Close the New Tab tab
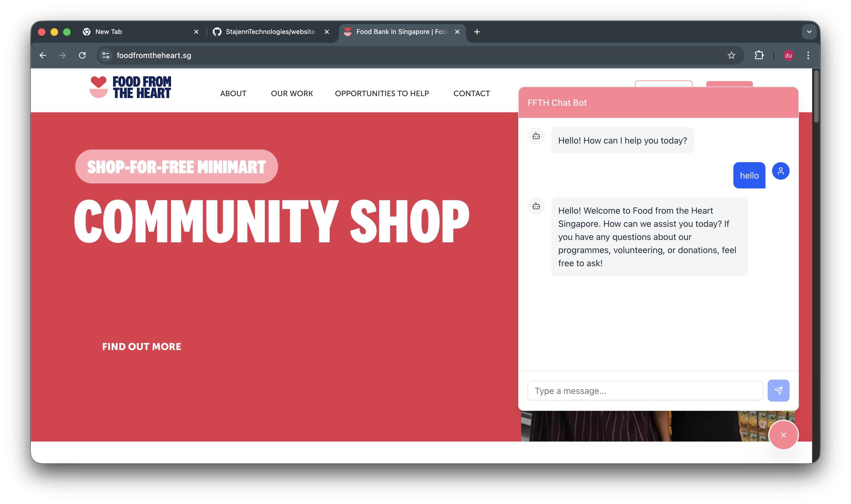Image resolution: width=851 pixels, height=504 pixels. [196, 31]
